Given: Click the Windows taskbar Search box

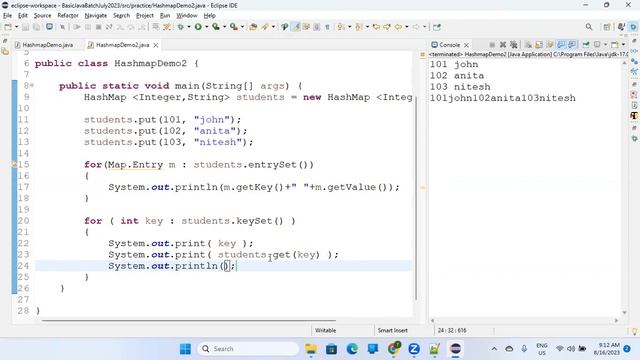Looking at the screenshot, I should point(249,349).
